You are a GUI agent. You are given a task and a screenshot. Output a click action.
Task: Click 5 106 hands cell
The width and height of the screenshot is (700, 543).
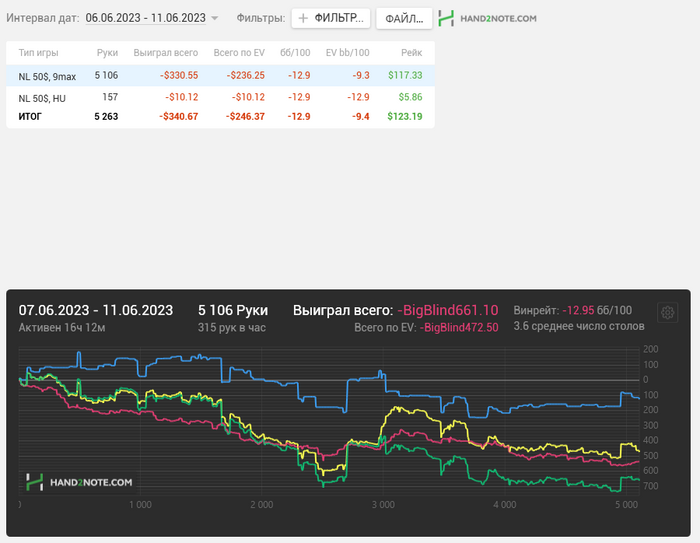tap(106, 75)
